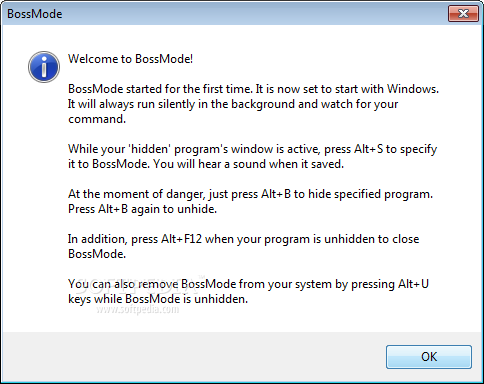Click the OK button

[429, 357]
